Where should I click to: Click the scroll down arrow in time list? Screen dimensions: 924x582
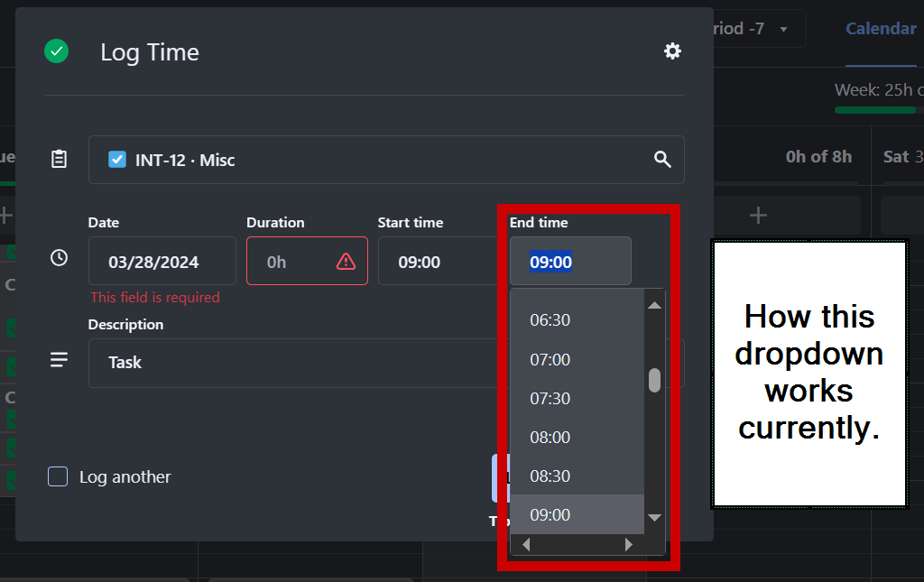[655, 517]
